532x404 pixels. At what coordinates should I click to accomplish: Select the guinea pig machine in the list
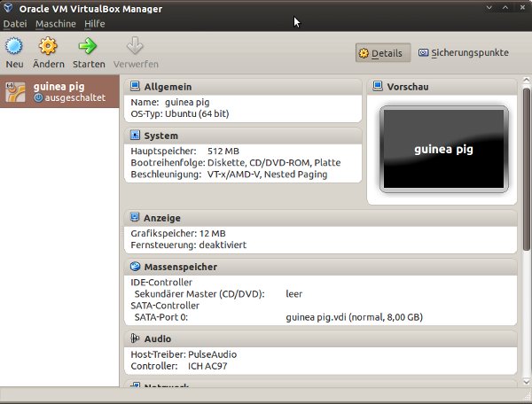coord(59,91)
